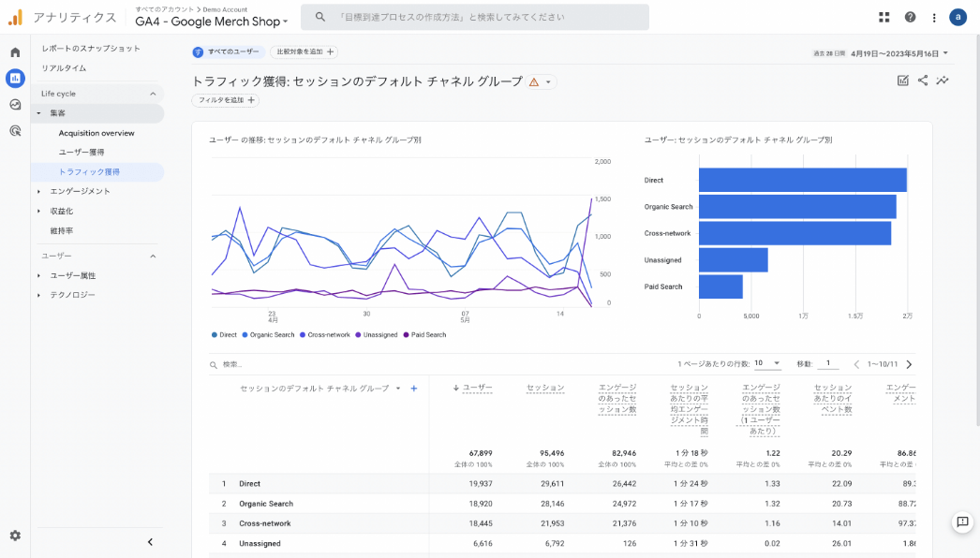980x558 pixels.
Task: Click the customize report pencil icon
Action: [902, 81]
